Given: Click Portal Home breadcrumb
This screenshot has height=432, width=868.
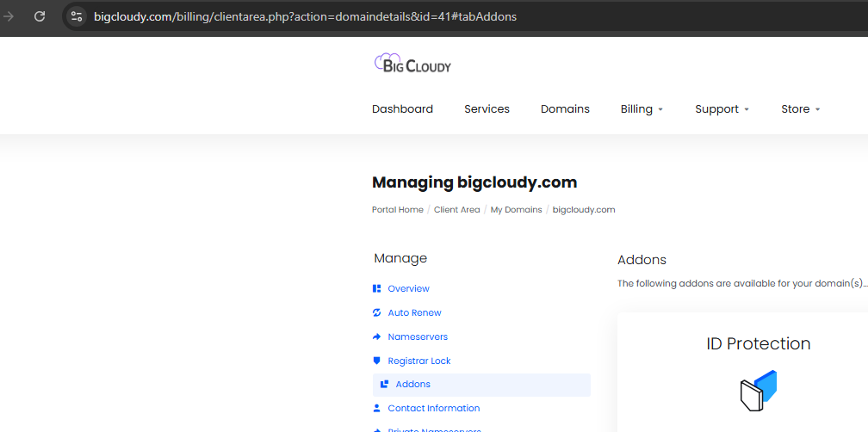Looking at the screenshot, I should click(x=398, y=210).
